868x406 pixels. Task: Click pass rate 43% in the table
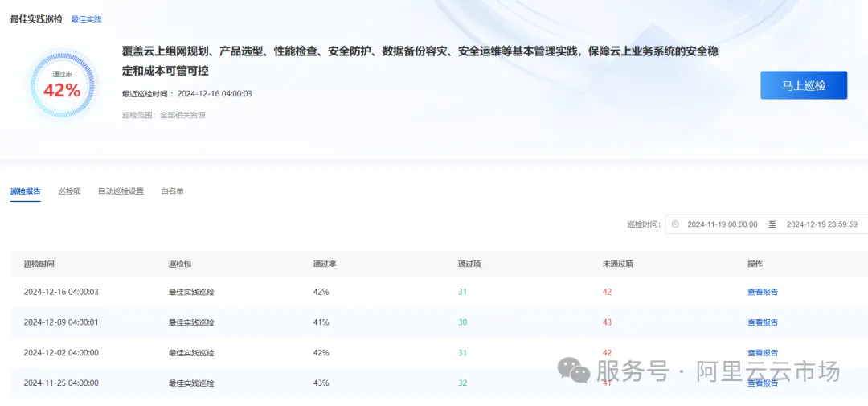[321, 383]
